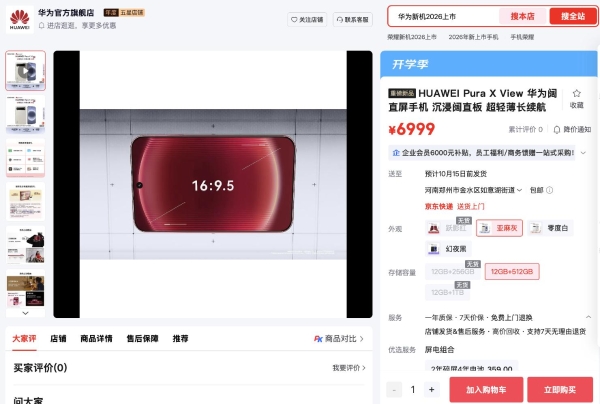Screen dimensions: 600x404
Task: Click the 开学季 promotion banner
Action: [x=489, y=64]
